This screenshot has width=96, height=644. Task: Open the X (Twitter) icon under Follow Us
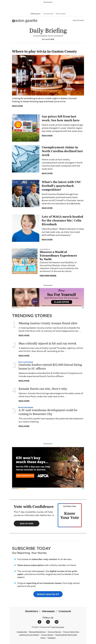point(48,622)
